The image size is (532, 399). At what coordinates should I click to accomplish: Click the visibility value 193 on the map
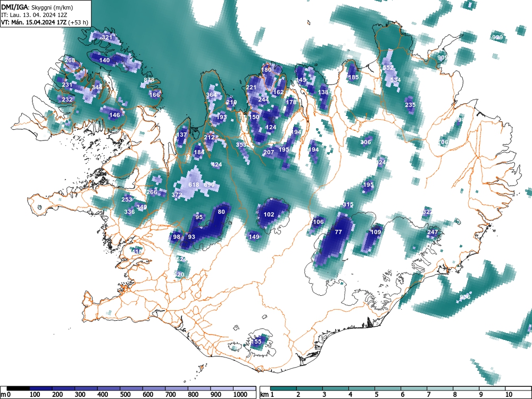(x=221, y=117)
